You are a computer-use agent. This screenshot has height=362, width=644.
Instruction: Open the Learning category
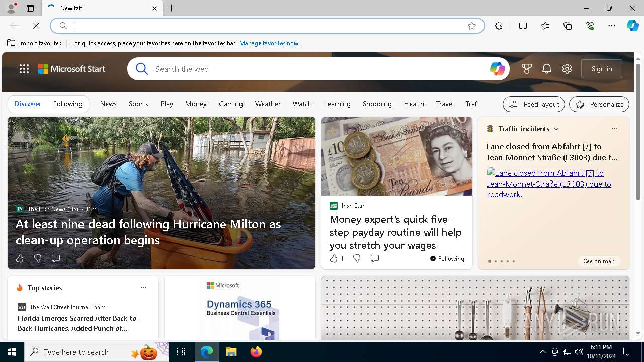[x=337, y=104]
